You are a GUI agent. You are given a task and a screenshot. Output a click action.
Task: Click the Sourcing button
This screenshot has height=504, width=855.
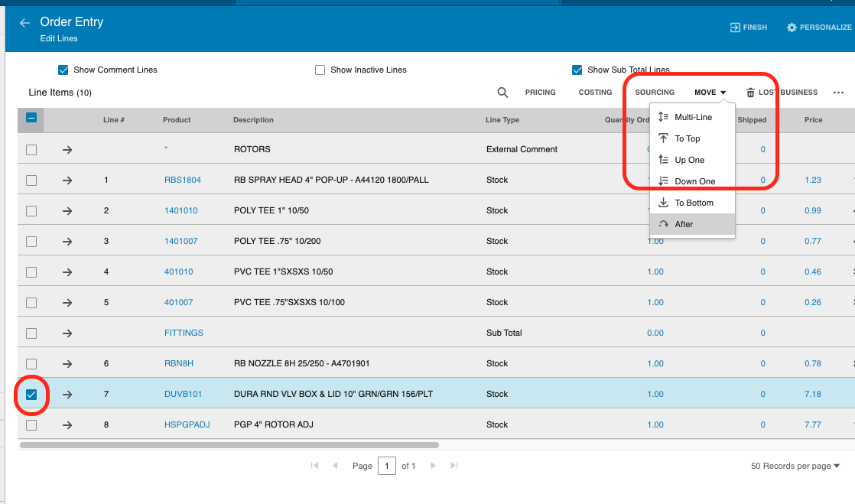click(655, 93)
